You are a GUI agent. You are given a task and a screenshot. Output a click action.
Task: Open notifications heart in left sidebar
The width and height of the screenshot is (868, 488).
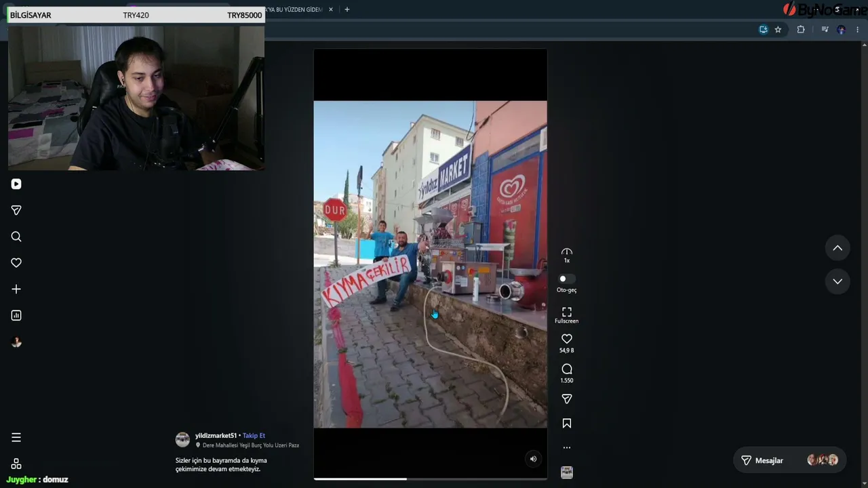tap(16, 263)
